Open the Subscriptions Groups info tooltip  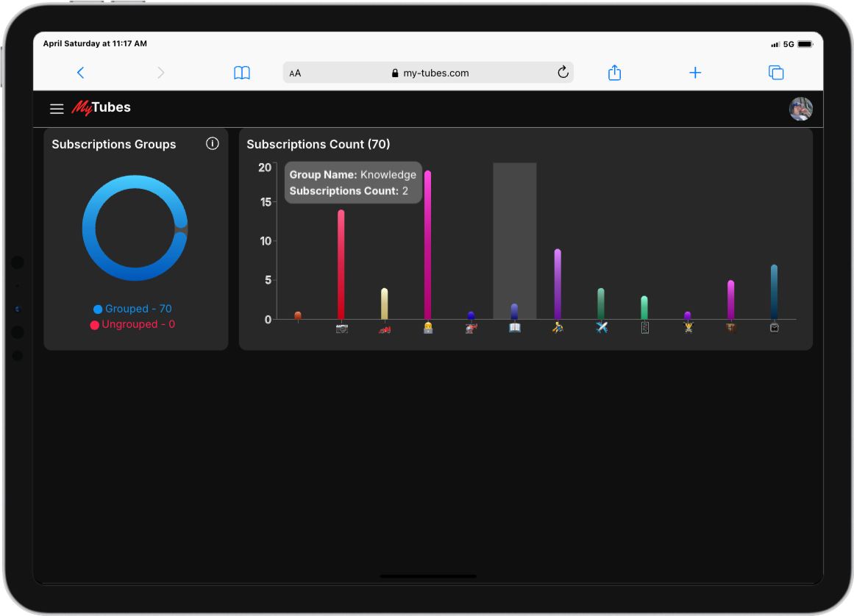[x=213, y=143]
